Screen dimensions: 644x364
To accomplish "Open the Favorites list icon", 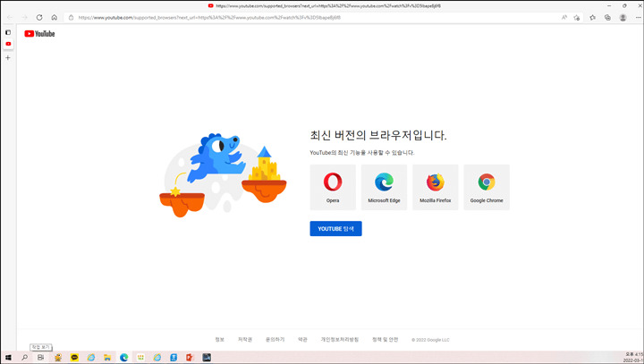I will (592, 17).
